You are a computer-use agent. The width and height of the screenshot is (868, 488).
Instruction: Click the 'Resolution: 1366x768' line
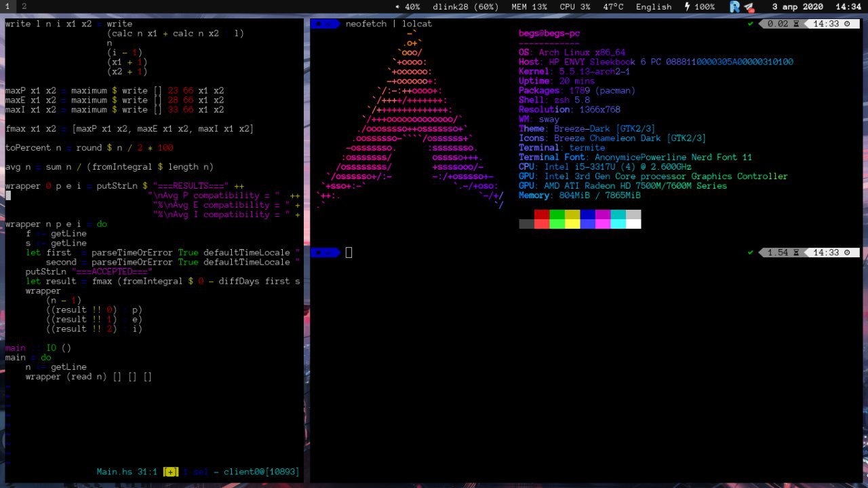[x=570, y=109]
